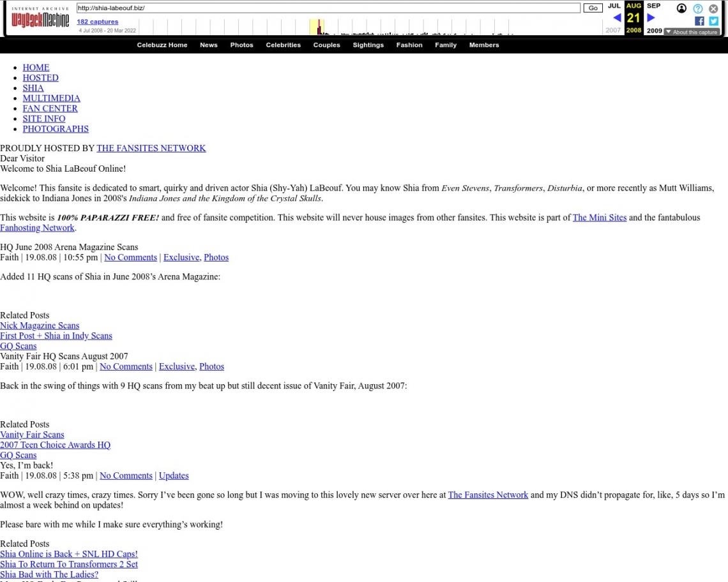
Task: Open Sightings menu item
Action: coord(368,45)
